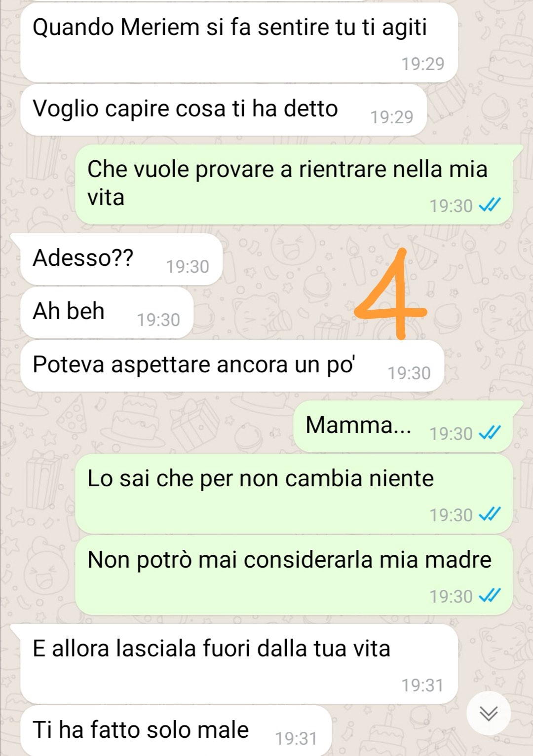Tap the orange handwritten number 4

pos(391,294)
